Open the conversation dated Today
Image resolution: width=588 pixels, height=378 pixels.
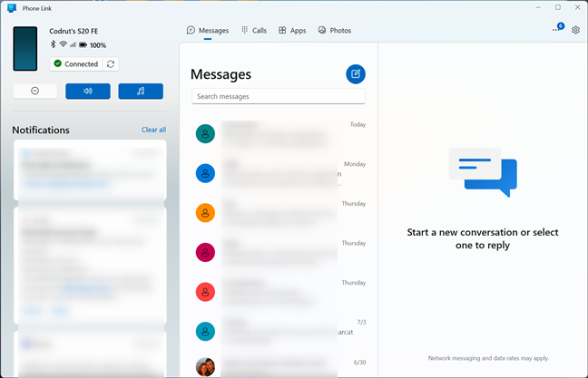[x=280, y=134]
